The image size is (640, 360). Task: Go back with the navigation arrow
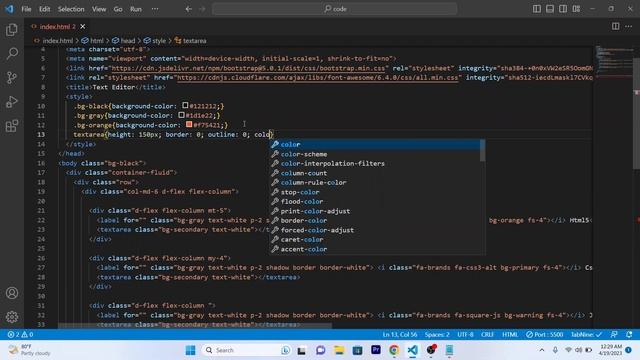click(189, 9)
